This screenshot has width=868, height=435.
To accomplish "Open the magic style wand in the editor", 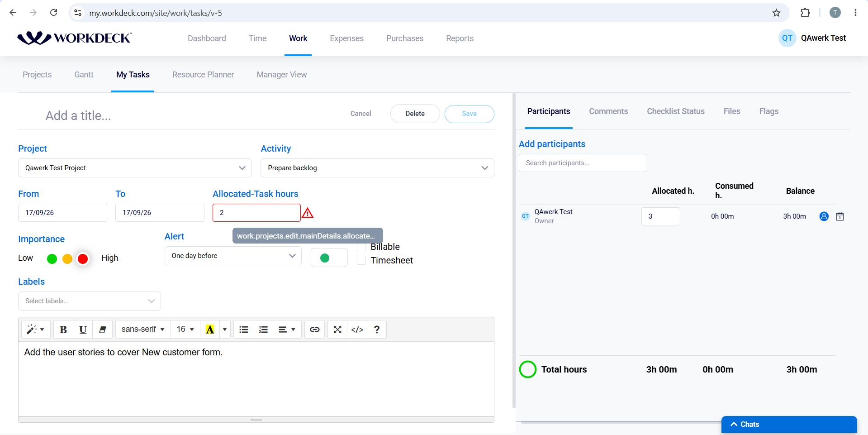I will [x=35, y=330].
